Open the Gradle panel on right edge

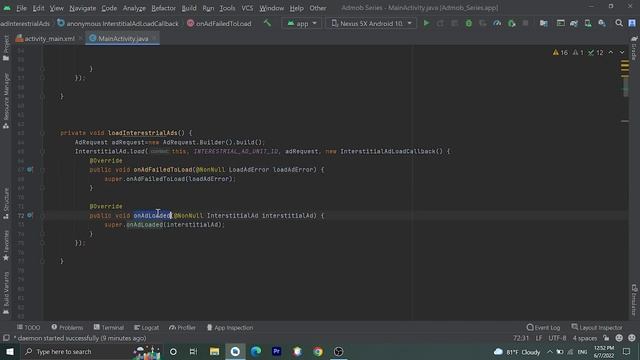634,48
